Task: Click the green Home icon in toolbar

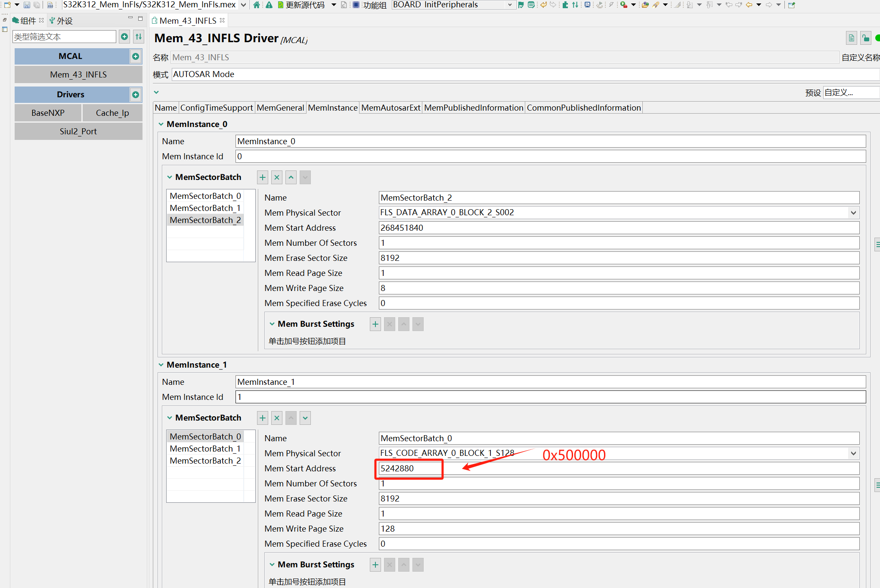Action: coord(257,5)
